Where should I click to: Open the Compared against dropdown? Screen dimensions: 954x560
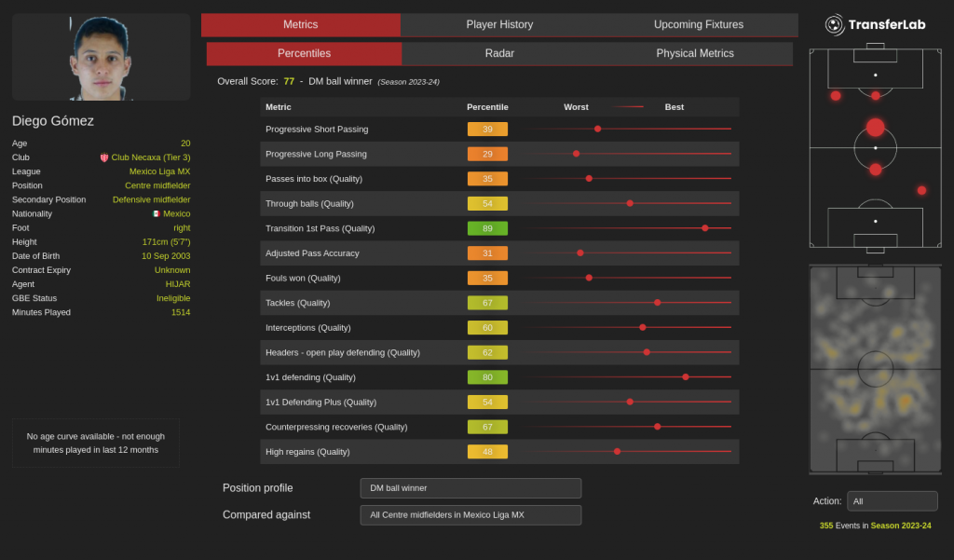470,515
